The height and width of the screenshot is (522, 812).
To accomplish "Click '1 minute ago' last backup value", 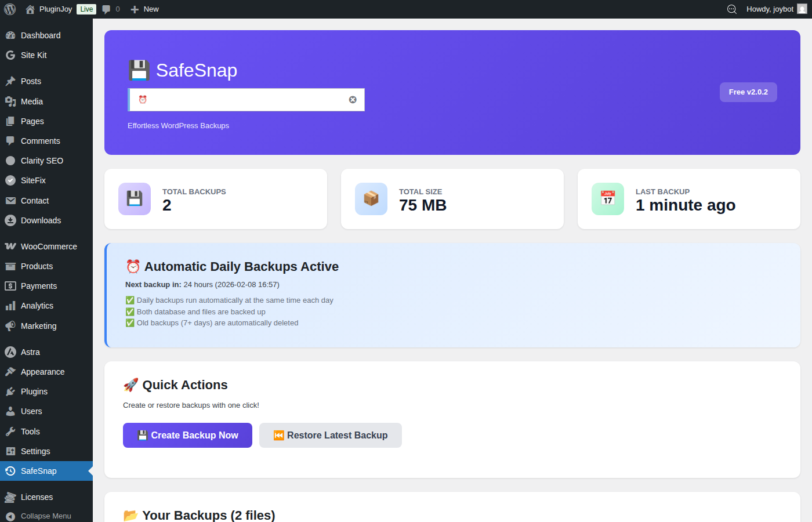I will [686, 205].
